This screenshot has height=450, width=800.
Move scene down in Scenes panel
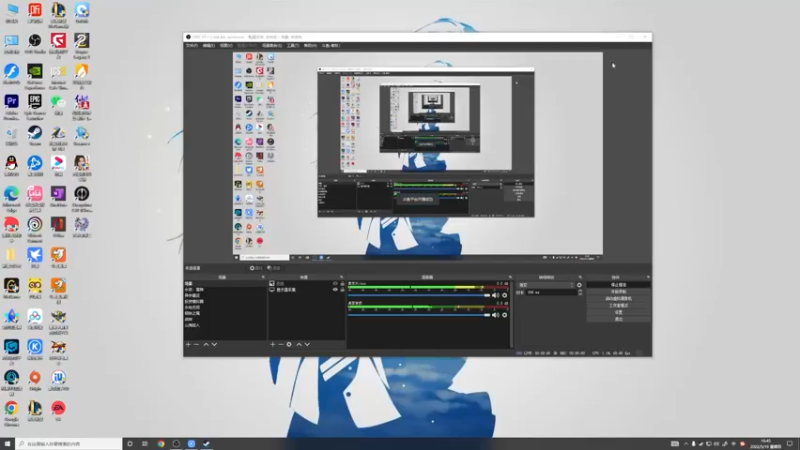click(214, 344)
